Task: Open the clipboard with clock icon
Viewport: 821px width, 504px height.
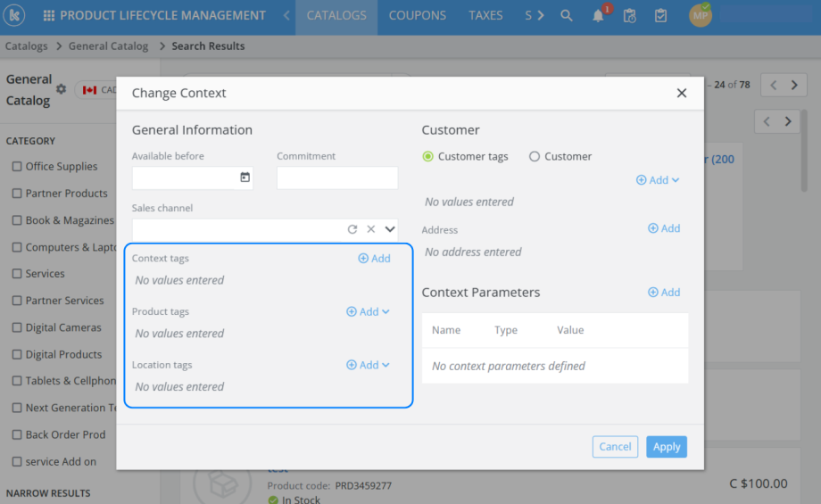Action: tap(629, 16)
